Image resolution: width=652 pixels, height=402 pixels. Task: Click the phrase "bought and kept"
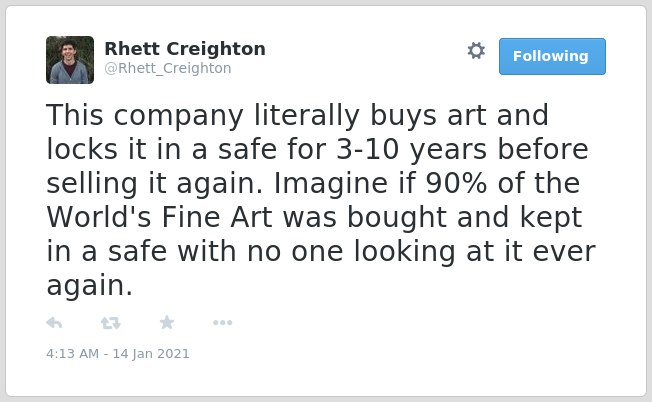click(464, 218)
